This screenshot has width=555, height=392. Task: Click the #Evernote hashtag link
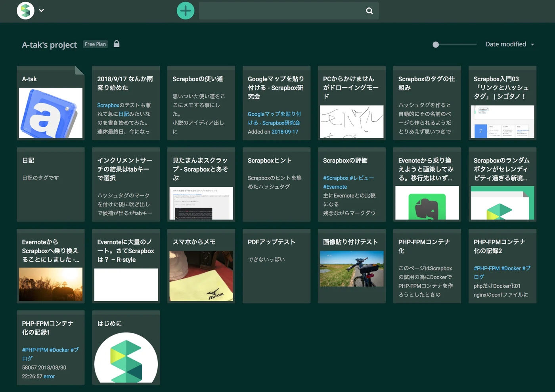coord(335,187)
